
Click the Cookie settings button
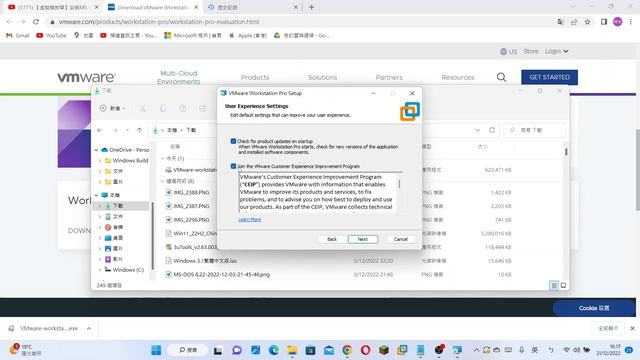click(x=594, y=308)
